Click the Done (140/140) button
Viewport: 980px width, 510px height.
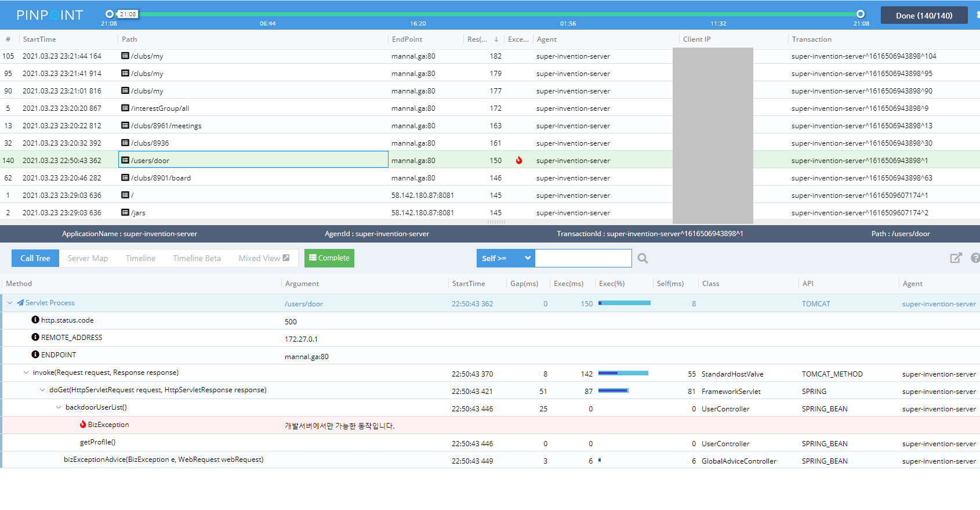pyautogui.click(x=924, y=16)
